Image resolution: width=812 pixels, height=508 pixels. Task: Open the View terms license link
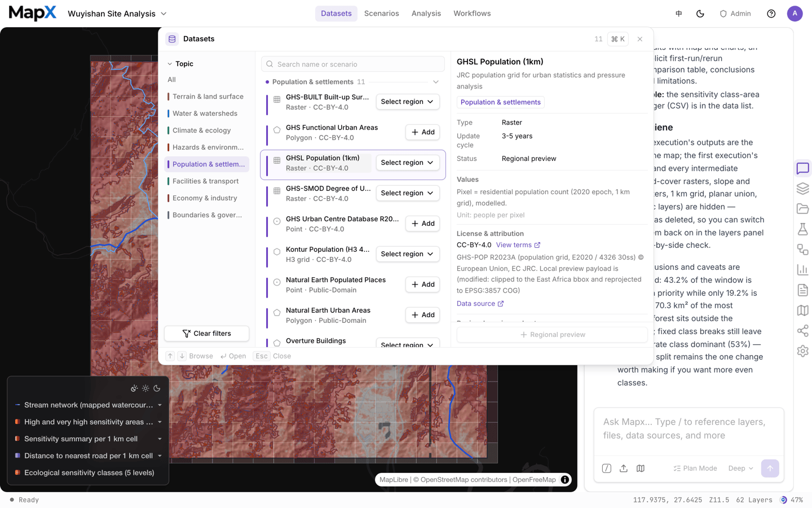(x=518, y=245)
